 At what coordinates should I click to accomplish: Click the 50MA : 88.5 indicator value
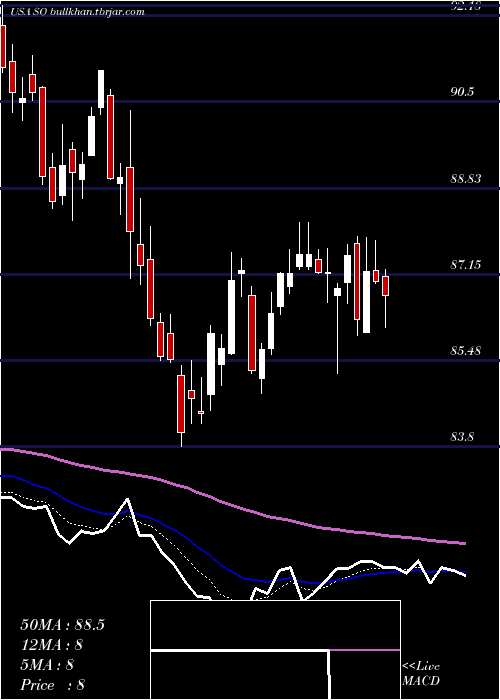click(x=62, y=625)
